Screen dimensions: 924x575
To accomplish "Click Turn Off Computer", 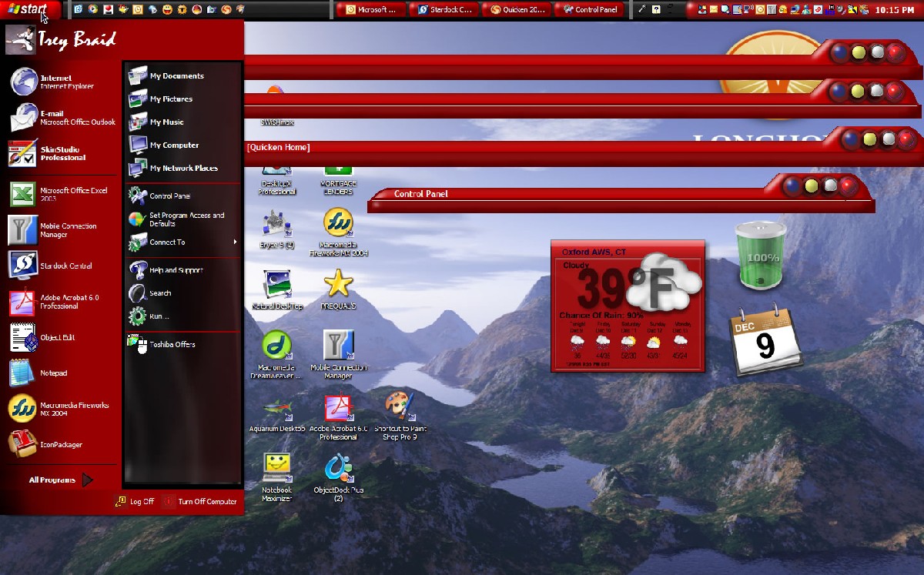I will click(x=200, y=501).
